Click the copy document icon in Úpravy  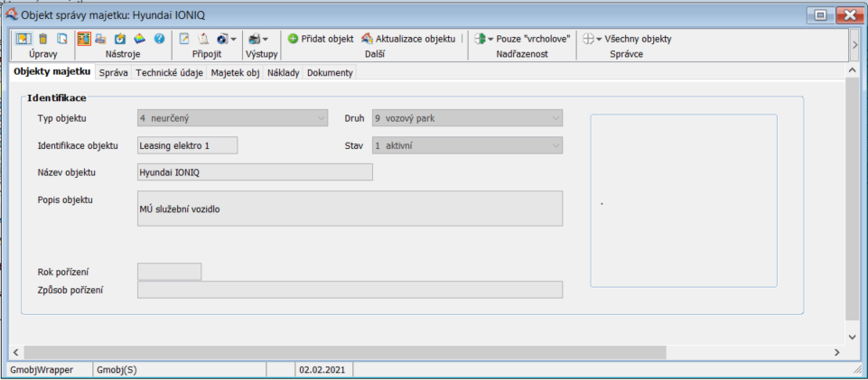[61, 39]
